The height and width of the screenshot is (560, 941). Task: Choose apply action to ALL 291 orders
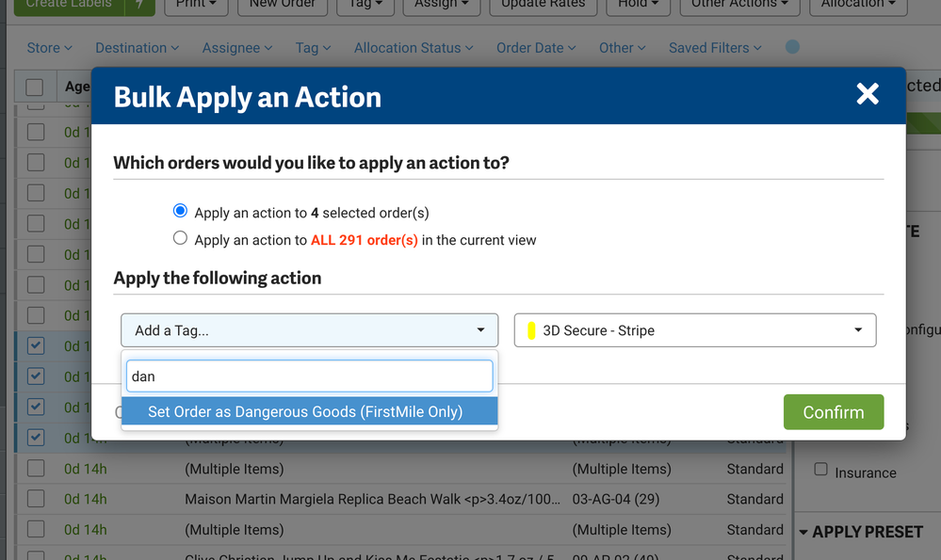click(x=180, y=239)
